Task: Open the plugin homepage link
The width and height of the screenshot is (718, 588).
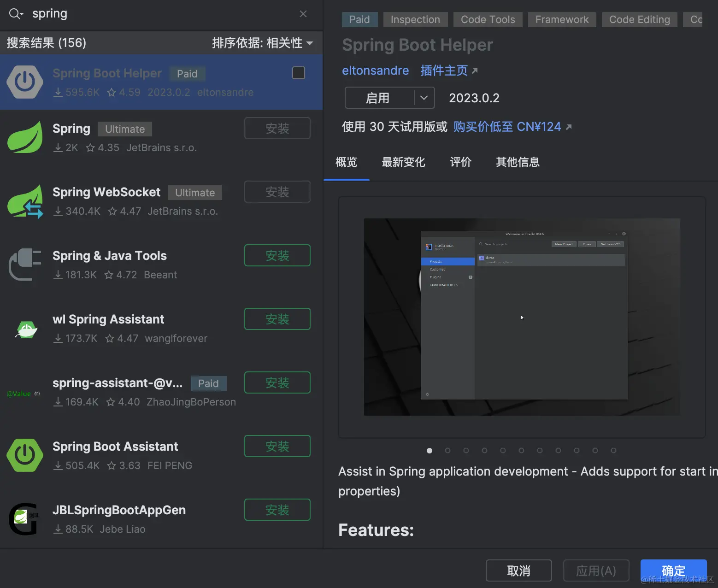Action: click(449, 71)
